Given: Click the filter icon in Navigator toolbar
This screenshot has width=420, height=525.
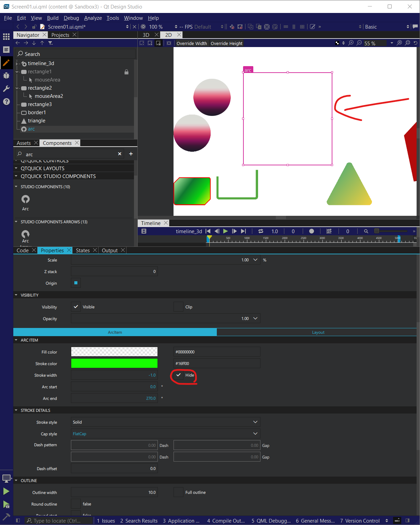Looking at the screenshot, I should (x=50, y=43).
